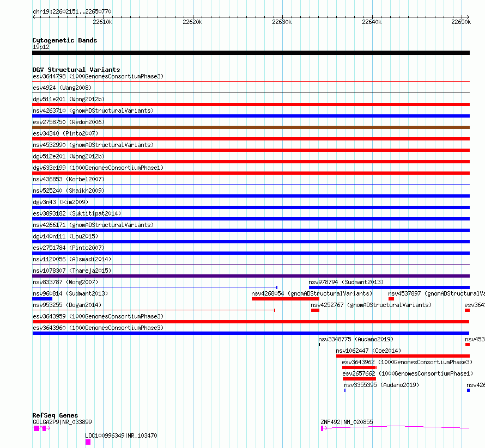Select the short blue nsv960814 bar

[43, 299]
